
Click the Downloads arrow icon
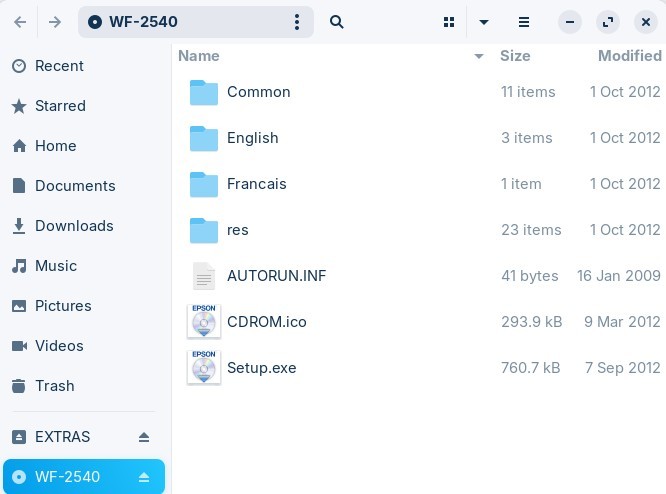point(19,226)
